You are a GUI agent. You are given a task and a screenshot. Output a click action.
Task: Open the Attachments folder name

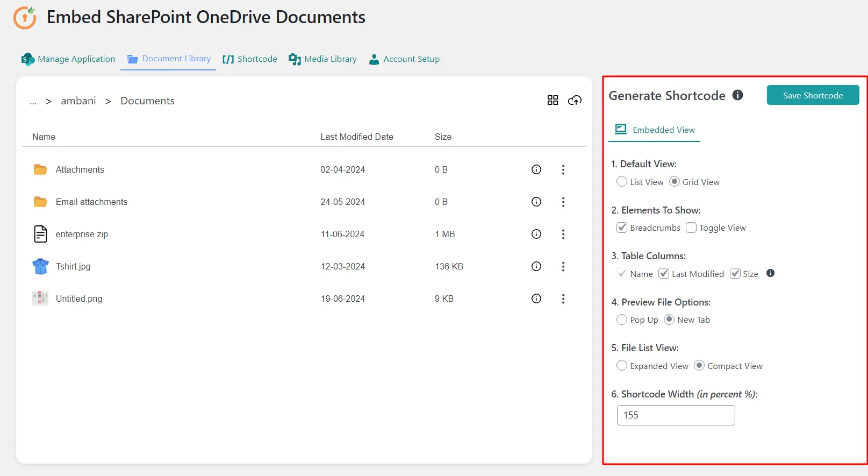point(80,169)
